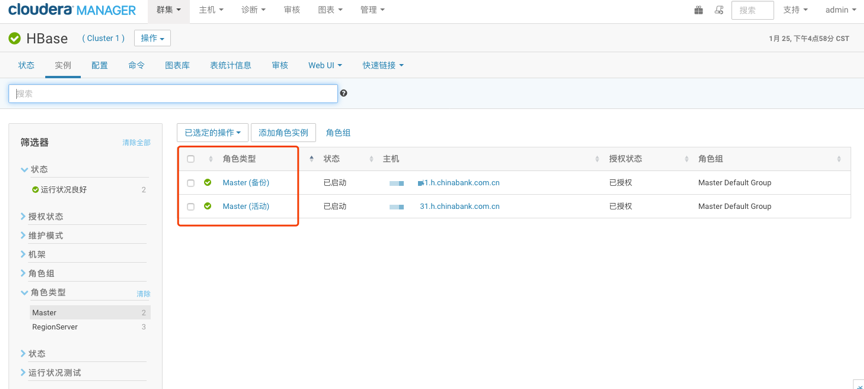
Task: Open the 群集 dropdown menu
Action: pos(169,10)
